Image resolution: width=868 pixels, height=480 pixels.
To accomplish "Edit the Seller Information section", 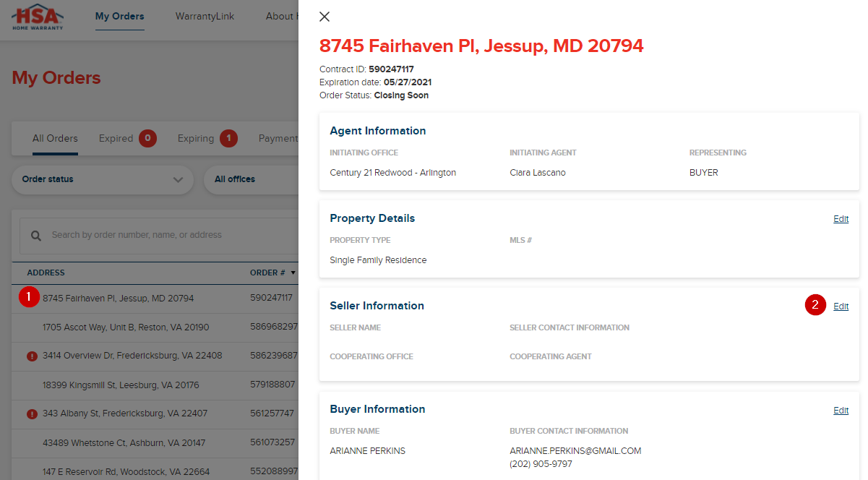I will tap(841, 307).
